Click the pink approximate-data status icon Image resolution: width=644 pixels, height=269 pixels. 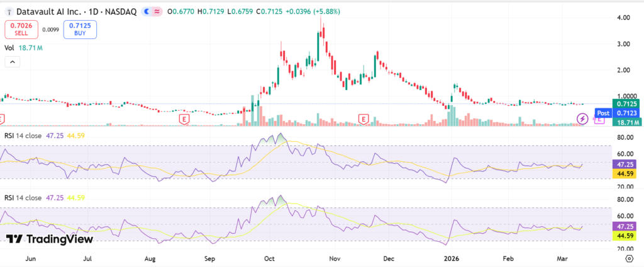click(x=156, y=11)
